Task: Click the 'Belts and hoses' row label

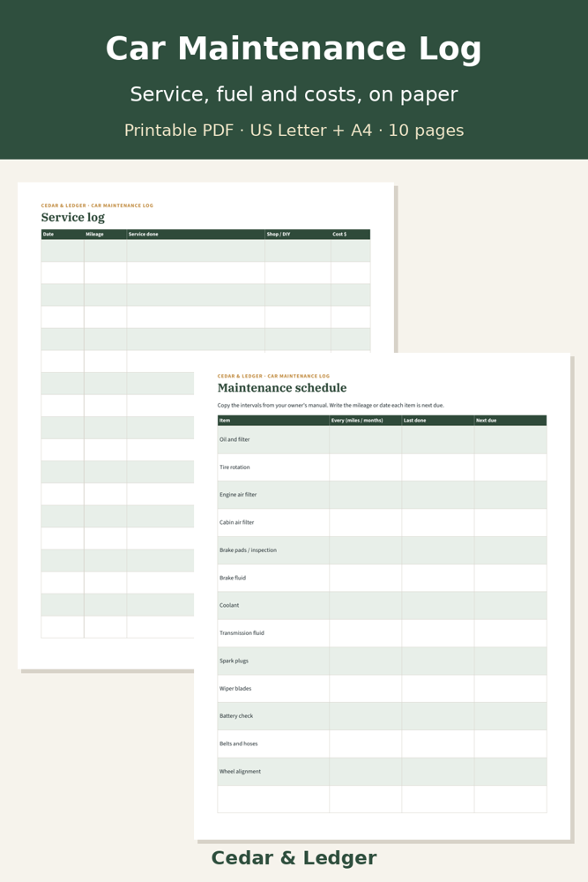Action: coord(238,744)
